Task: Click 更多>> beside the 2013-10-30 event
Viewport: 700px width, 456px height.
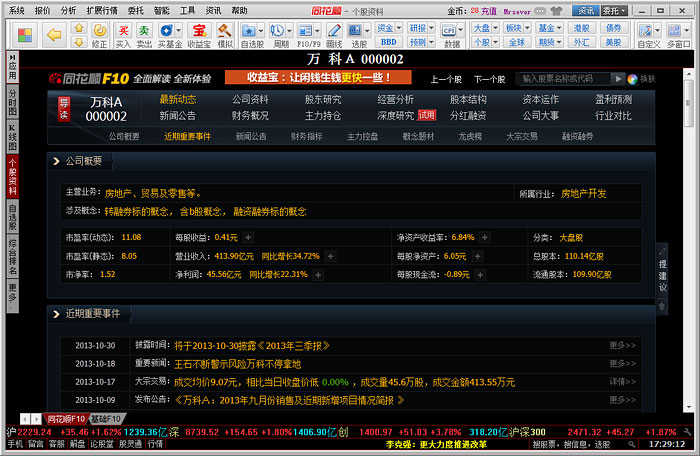Action: 622,345
